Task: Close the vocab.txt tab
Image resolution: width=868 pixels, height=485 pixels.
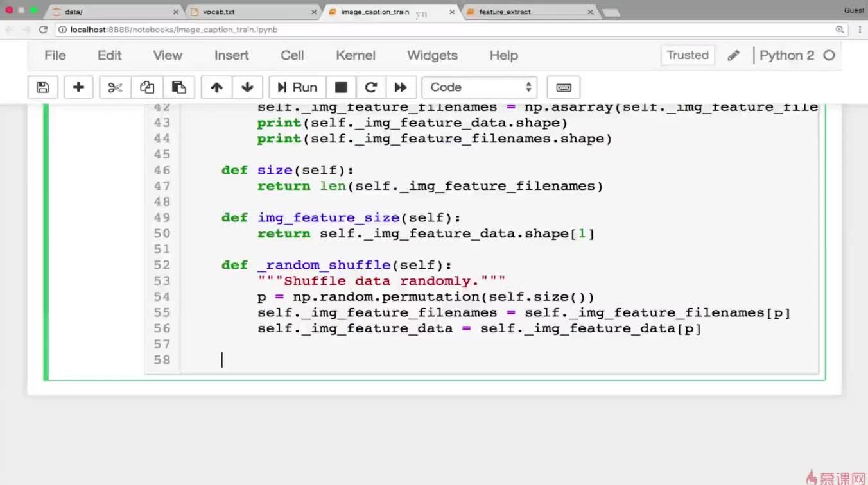Action: tap(314, 12)
